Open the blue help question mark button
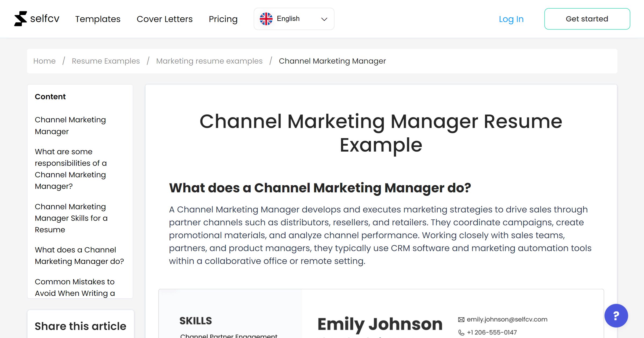 click(616, 315)
